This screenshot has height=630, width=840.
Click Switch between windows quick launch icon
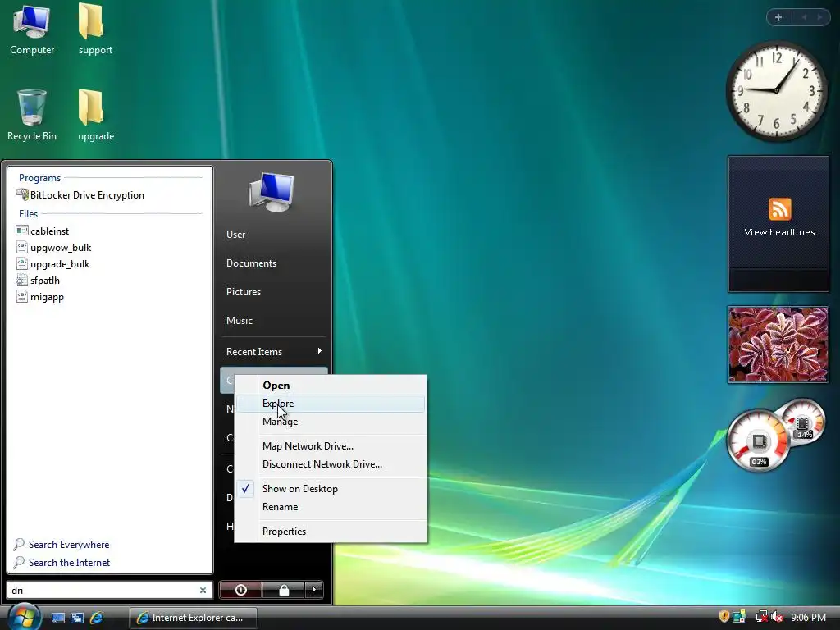coord(76,618)
